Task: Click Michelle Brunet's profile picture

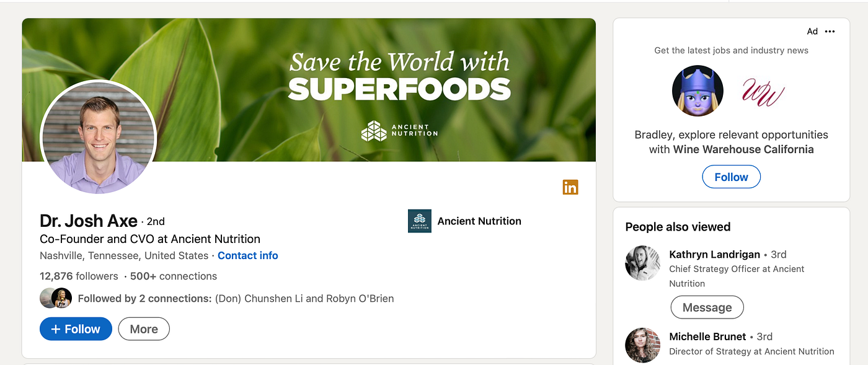Action: coord(643,345)
